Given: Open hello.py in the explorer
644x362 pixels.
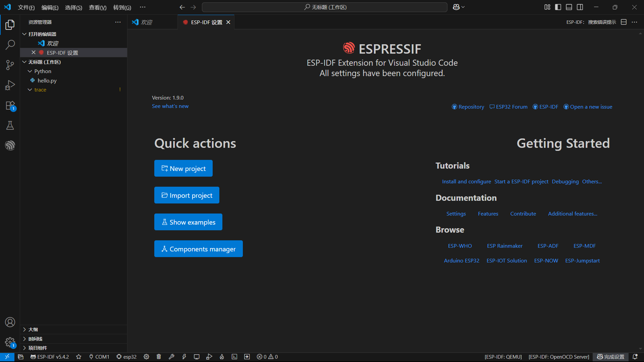Looking at the screenshot, I should tap(73, 80).
